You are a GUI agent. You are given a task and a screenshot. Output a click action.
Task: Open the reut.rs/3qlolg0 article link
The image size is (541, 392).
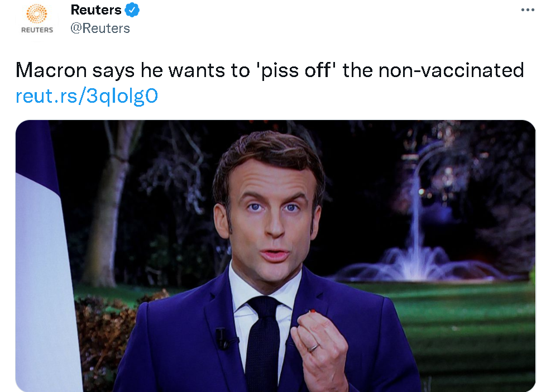87,96
